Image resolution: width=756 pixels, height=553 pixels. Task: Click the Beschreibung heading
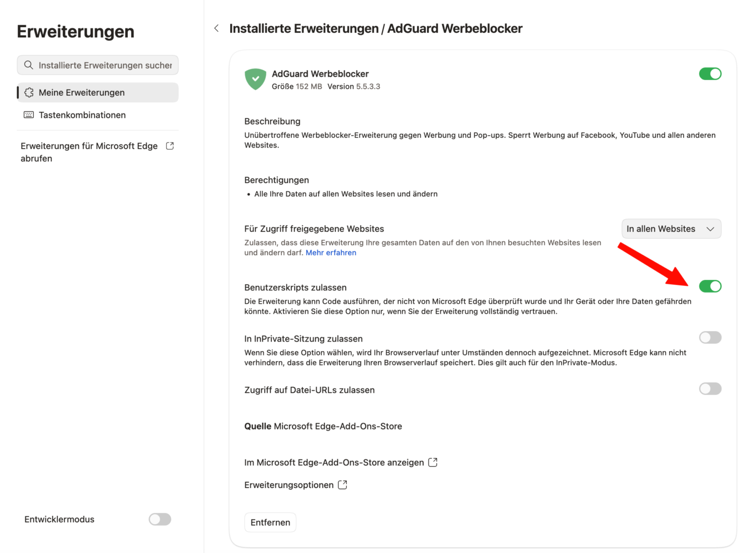coord(272,121)
